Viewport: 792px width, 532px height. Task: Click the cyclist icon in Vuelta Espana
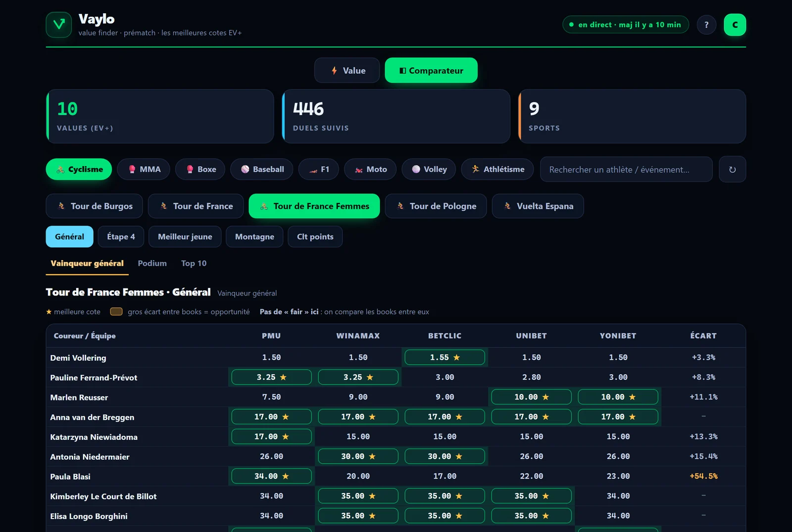click(507, 206)
